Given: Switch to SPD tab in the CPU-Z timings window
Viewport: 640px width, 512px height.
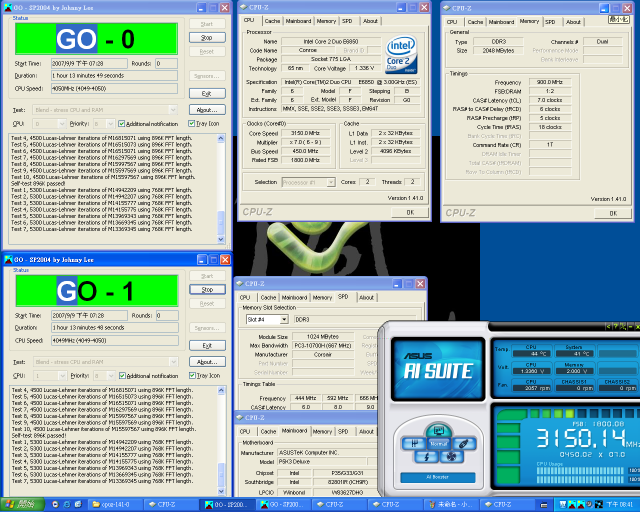Looking at the screenshot, I should click(x=550, y=22).
